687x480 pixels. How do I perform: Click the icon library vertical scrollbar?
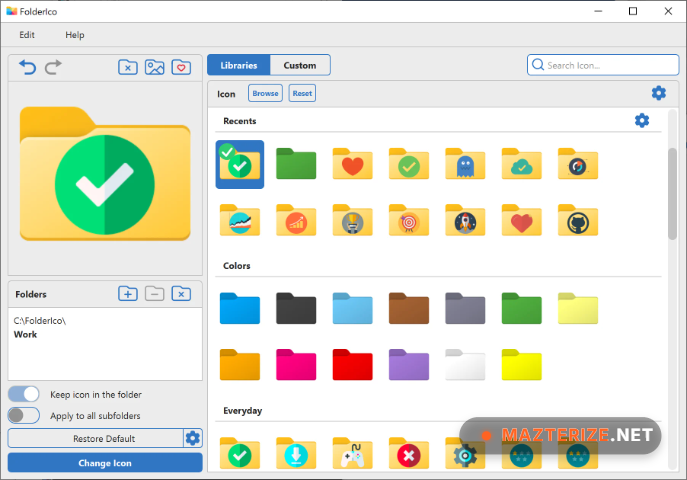click(672, 194)
